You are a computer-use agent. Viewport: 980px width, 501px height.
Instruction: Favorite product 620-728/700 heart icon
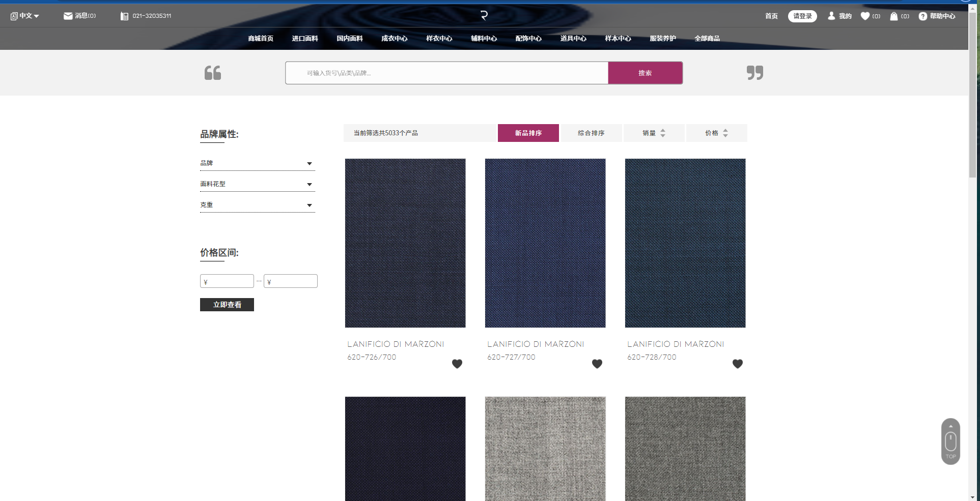click(738, 364)
